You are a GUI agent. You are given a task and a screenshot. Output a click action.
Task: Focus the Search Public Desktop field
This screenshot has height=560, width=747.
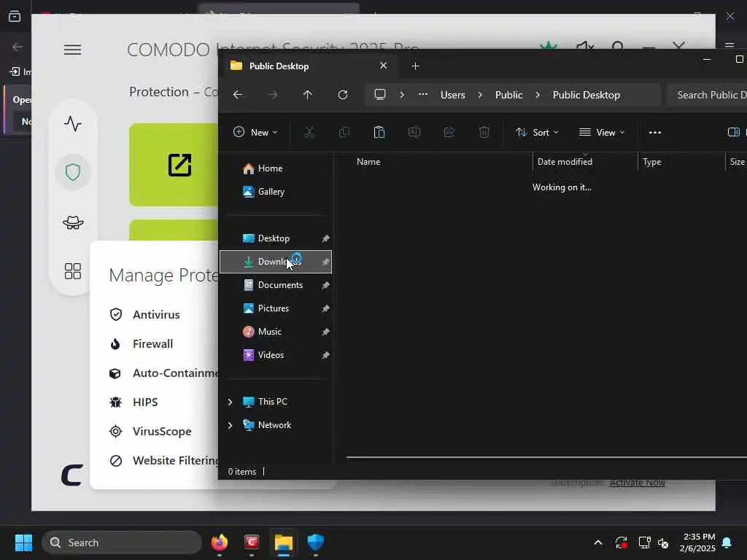pos(707,95)
